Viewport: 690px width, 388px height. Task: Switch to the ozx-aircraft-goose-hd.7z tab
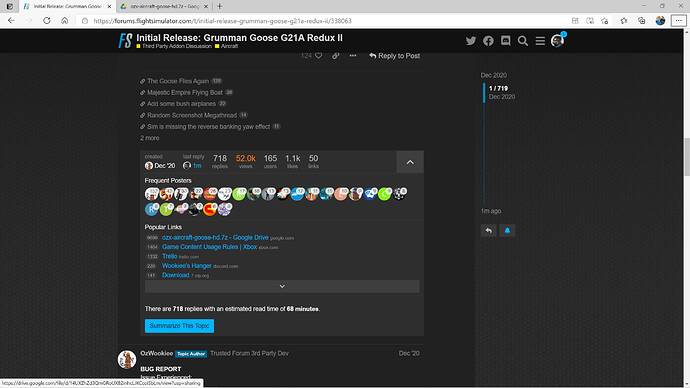point(165,6)
